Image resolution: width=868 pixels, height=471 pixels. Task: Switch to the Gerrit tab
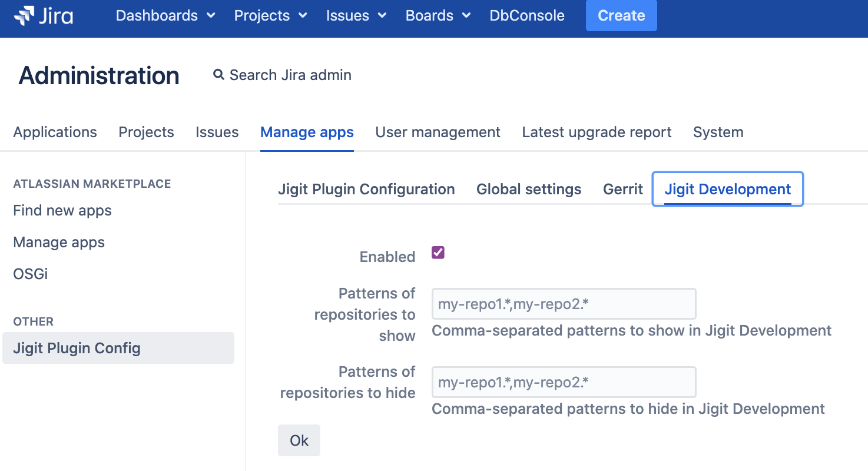pyautogui.click(x=622, y=189)
